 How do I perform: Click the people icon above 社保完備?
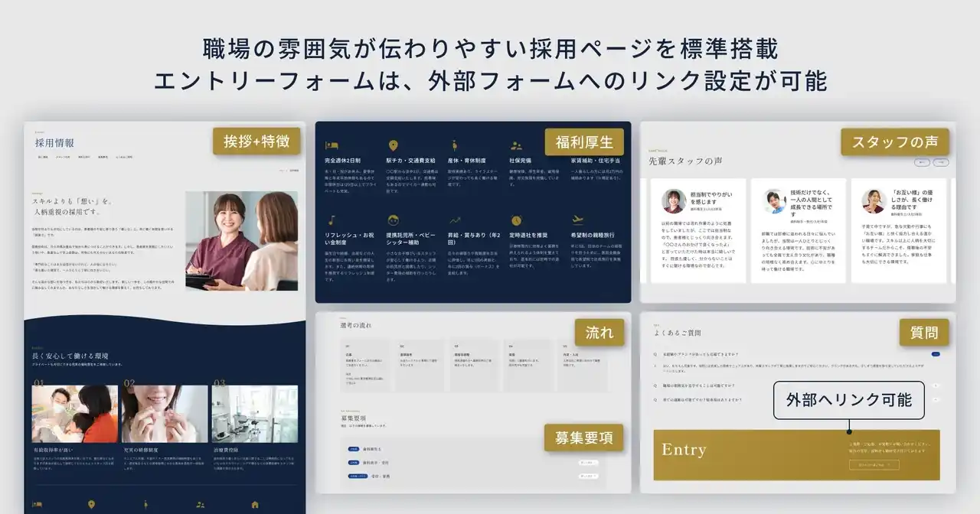coord(517,145)
